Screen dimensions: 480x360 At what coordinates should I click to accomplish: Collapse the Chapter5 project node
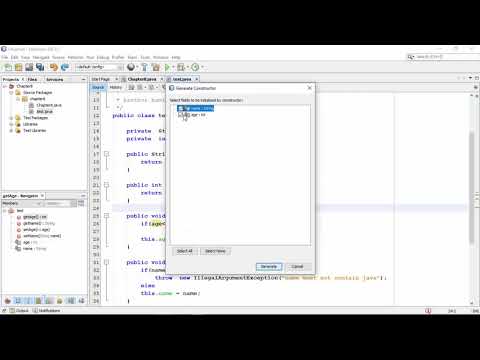click(5, 86)
